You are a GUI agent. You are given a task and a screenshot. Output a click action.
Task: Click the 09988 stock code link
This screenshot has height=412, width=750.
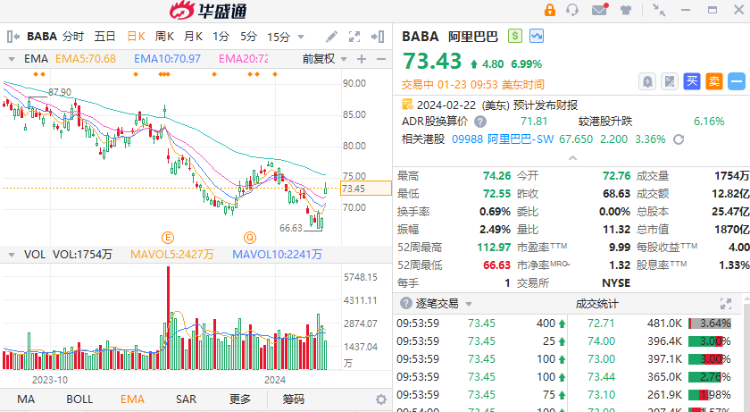click(x=467, y=139)
